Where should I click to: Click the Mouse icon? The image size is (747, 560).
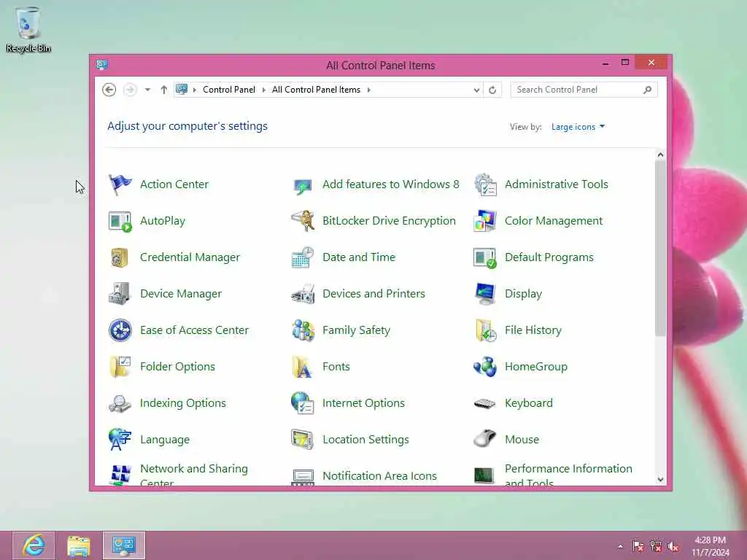tap(485, 439)
